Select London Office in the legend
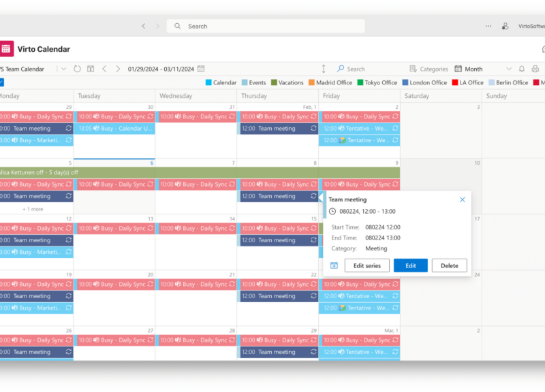 point(424,82)
